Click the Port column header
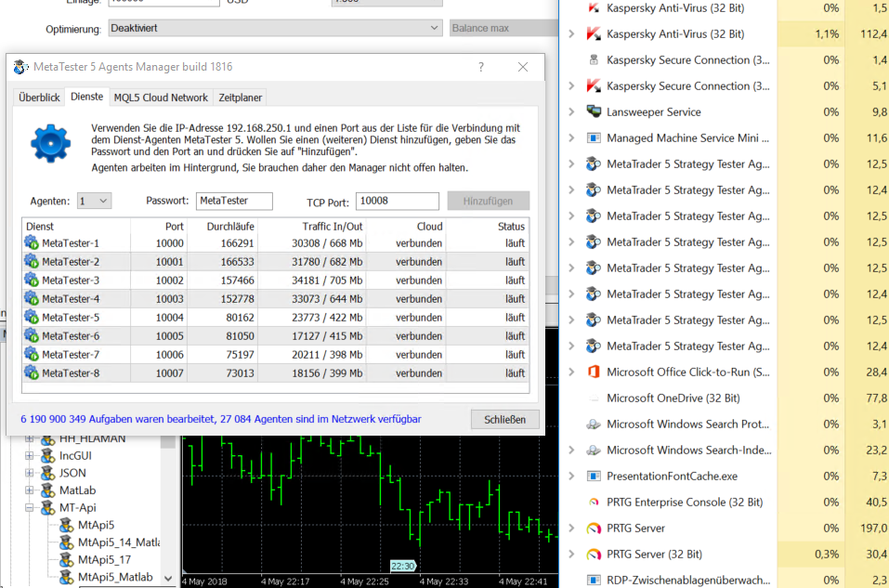Screen dimensions: 889x588 160,227
